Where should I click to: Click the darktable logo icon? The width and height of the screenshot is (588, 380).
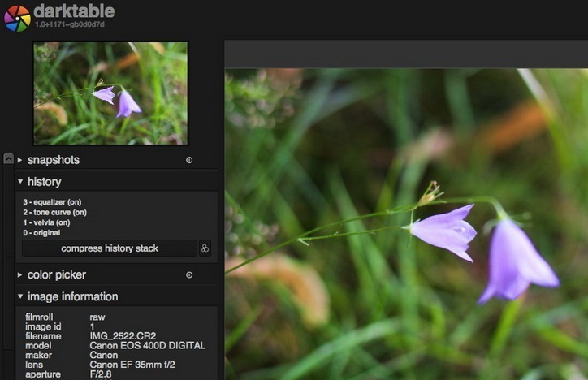point(17,18)
